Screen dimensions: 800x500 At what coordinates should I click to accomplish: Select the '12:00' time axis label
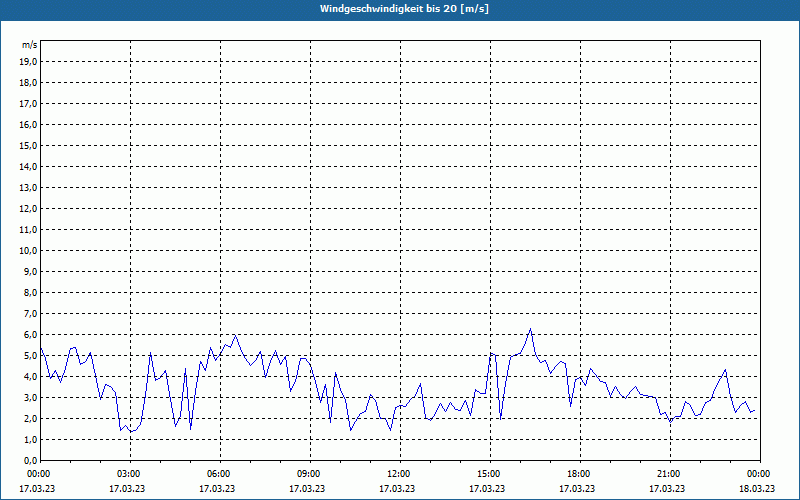coord(398,474)
